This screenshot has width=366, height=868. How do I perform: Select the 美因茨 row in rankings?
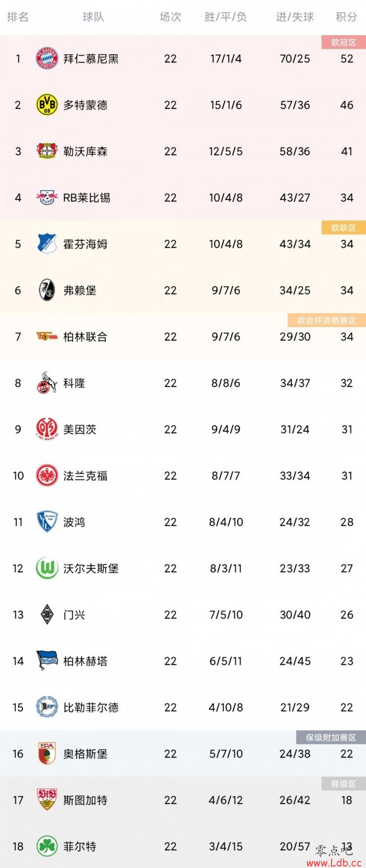183,429
